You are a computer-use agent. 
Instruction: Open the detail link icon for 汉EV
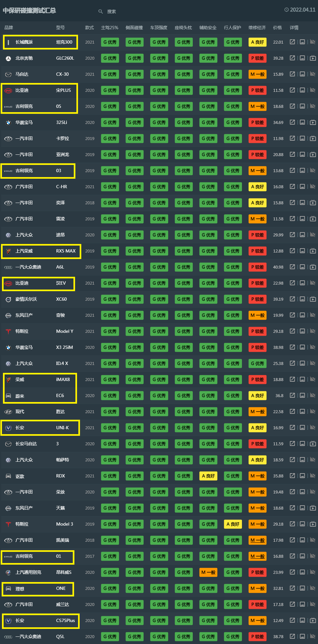292,283
